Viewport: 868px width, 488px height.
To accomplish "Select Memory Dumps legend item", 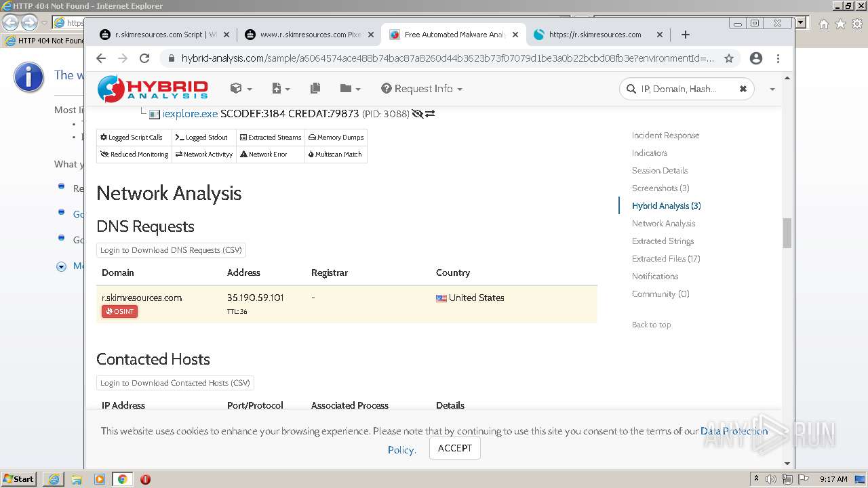I will 336,138.
